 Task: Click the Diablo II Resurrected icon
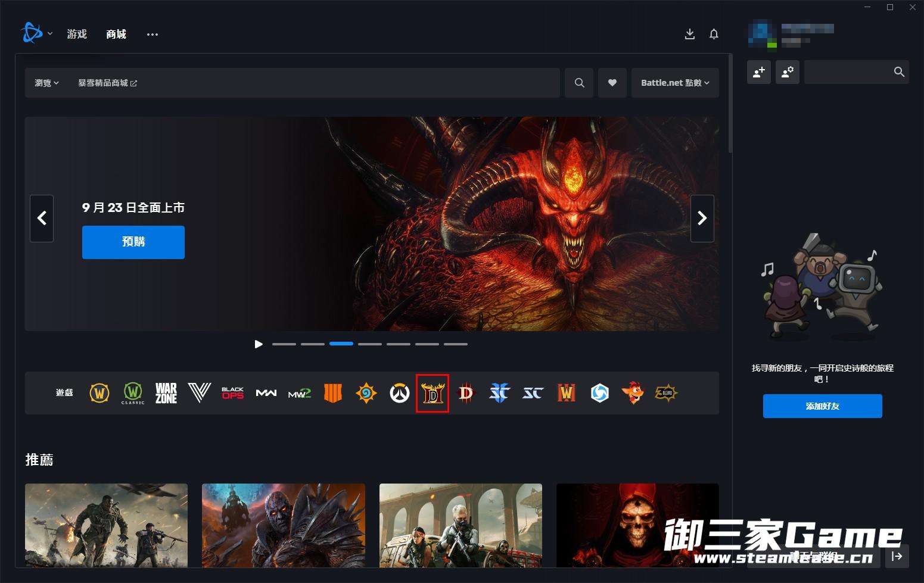[433, 393]
